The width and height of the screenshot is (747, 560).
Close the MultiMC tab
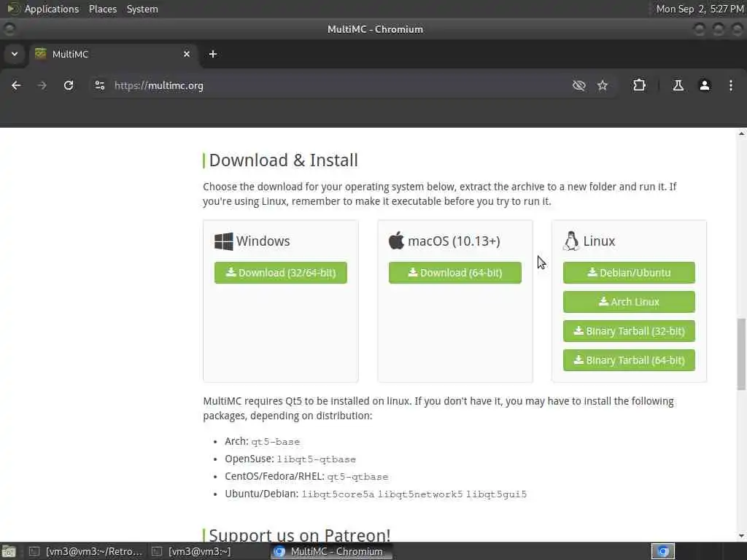click(x=187, y=54)
